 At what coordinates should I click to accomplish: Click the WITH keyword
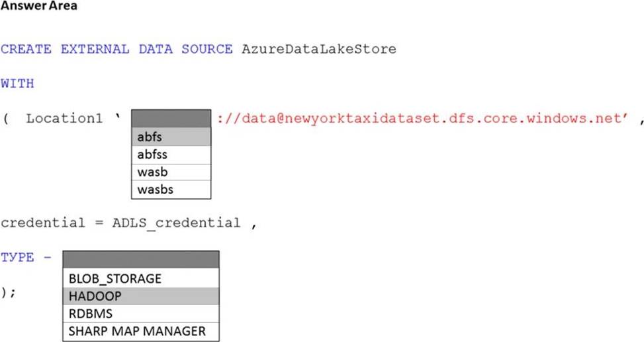click(x=17, y=84)
